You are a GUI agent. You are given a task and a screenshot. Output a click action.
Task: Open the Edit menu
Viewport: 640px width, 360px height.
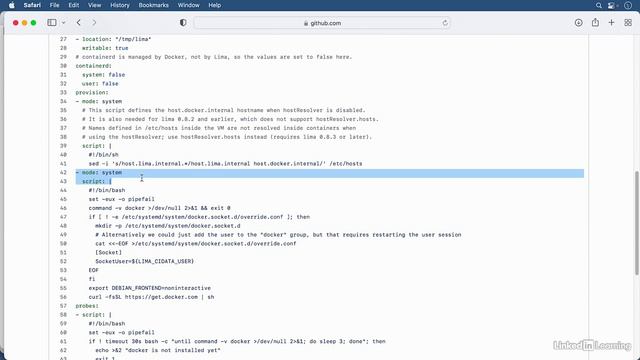pyautogui.click(x=73, y=5)
